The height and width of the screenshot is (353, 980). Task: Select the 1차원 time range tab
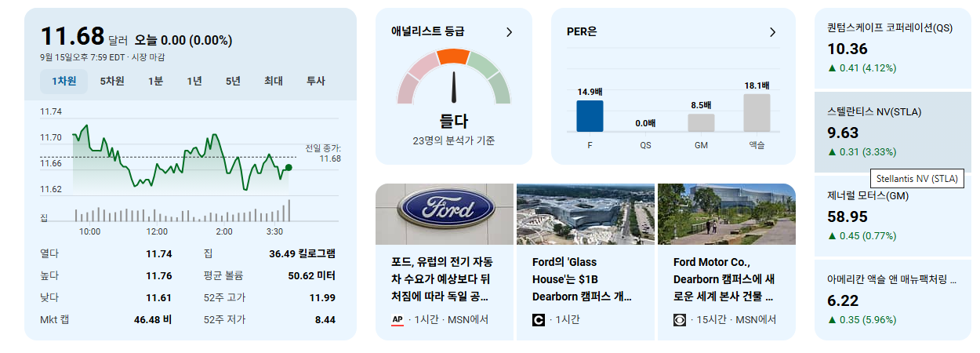[64, 81]
